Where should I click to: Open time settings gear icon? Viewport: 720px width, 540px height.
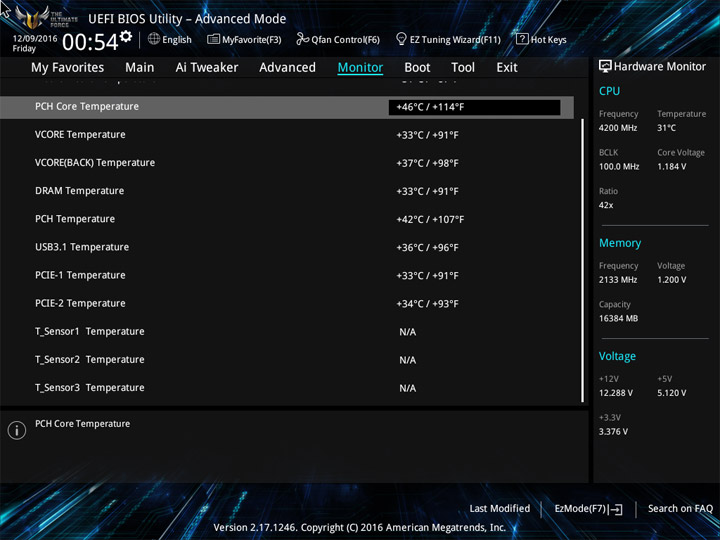tap(126, 36)
